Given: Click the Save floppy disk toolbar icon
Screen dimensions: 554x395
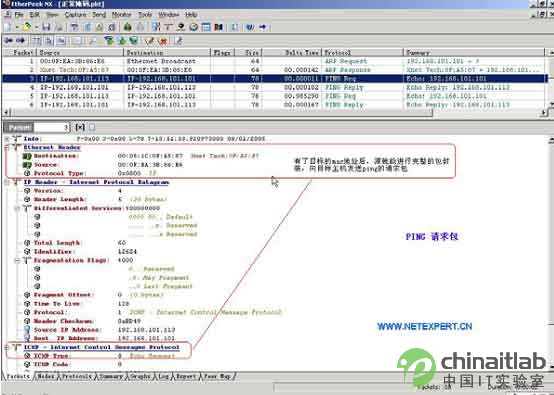Looking at the screenshot, I should click(46, 27).
